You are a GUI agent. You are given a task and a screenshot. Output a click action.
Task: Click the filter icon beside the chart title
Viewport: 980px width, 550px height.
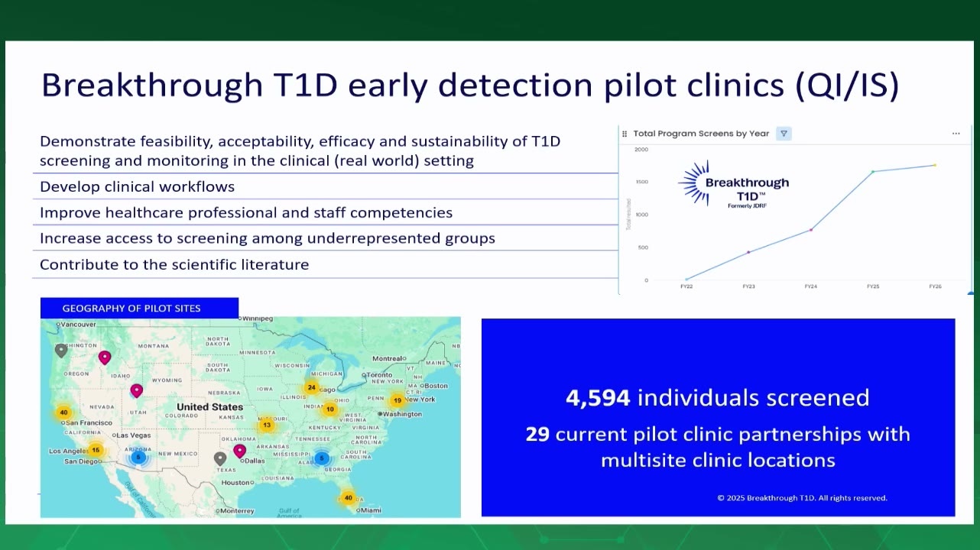(784, 134)
